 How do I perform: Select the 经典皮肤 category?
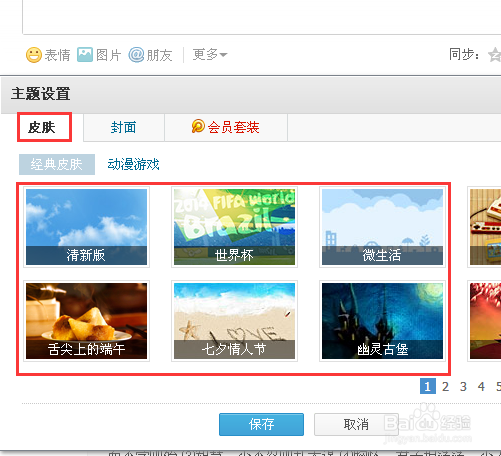click(x=57, y=164)
